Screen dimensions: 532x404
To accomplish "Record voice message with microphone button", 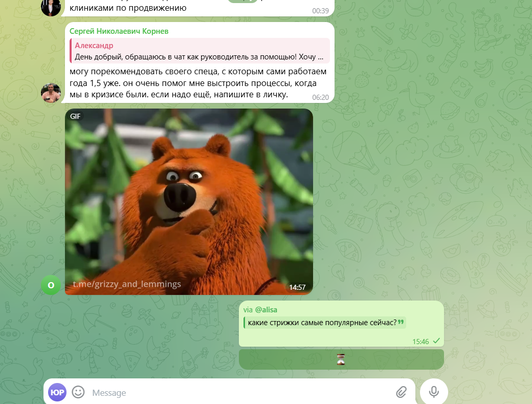I will tap(434, 392).
